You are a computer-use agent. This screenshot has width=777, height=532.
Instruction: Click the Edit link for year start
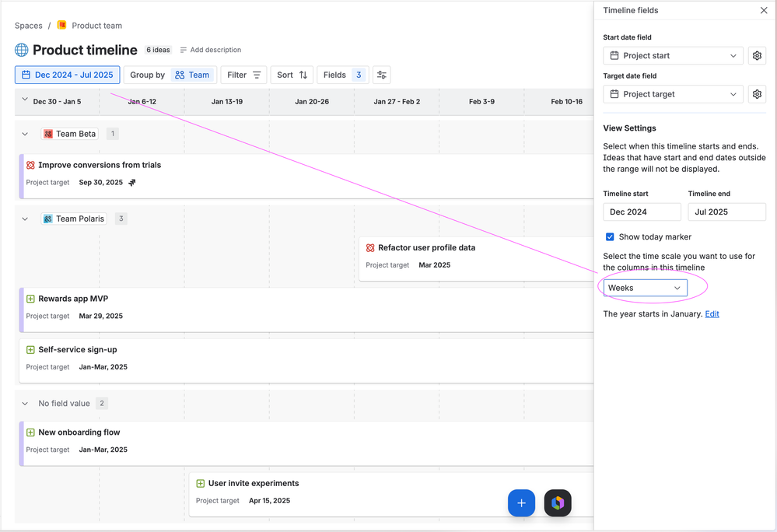(x=712, y=314)
